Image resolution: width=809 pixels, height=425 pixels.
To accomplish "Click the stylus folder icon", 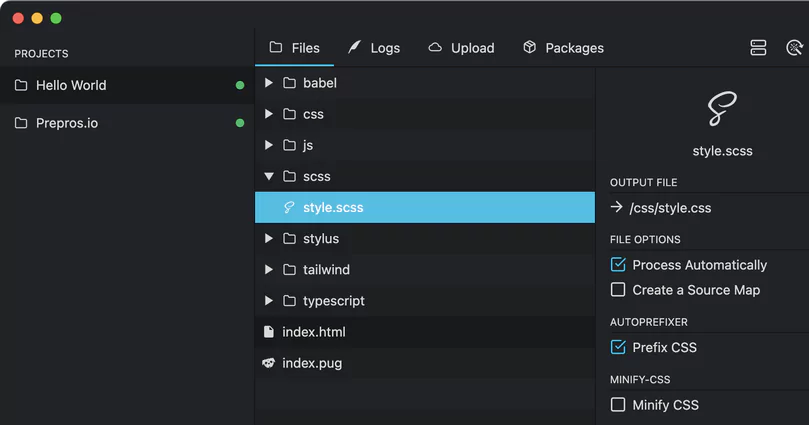I will 289,238.
